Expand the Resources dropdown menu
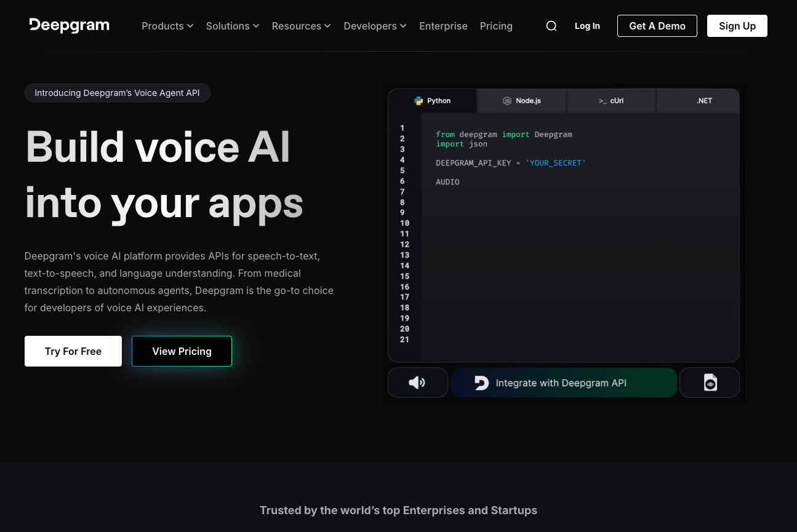Viewport: 797px width, 532px height. point(302,26)
